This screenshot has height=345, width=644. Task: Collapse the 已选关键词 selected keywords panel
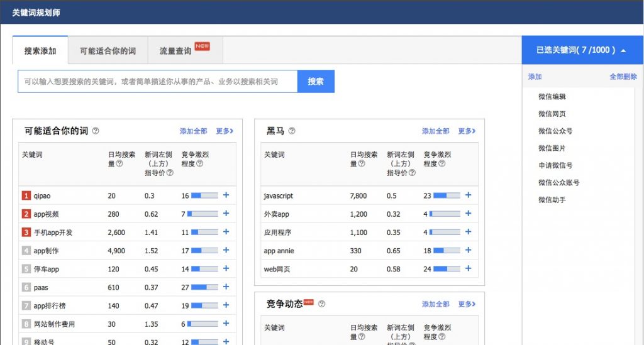pos(623,50)
